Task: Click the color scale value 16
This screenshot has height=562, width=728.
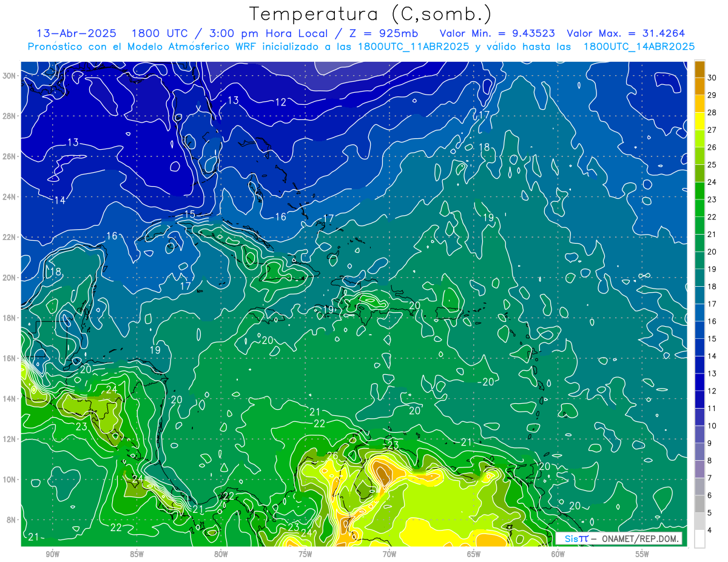Action: [x=712, y=321]
